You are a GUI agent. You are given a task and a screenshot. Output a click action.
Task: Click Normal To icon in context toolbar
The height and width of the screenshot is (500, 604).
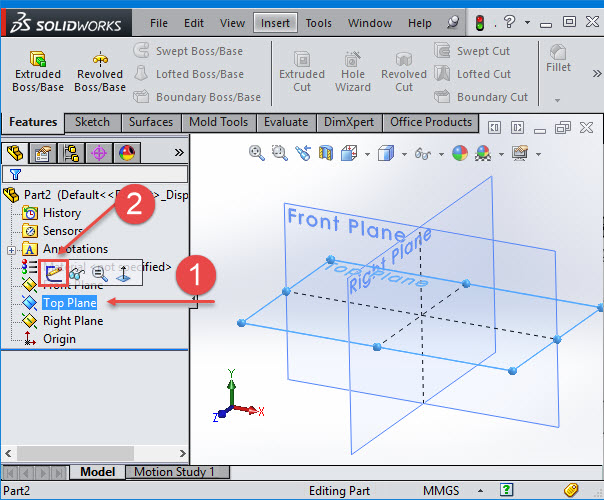[123, 273]
